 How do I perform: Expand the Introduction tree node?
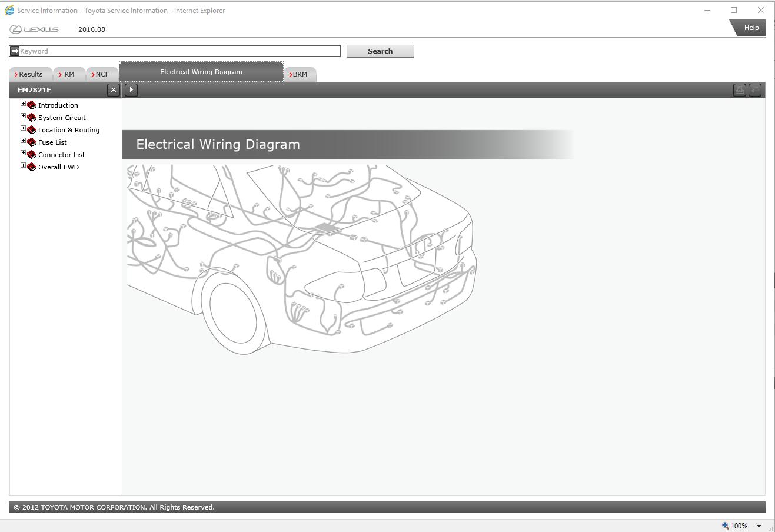tap(24, 104)
